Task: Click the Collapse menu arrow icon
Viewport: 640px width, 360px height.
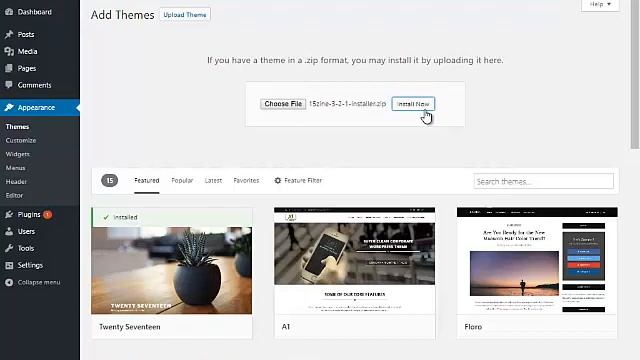Action: 9,282
